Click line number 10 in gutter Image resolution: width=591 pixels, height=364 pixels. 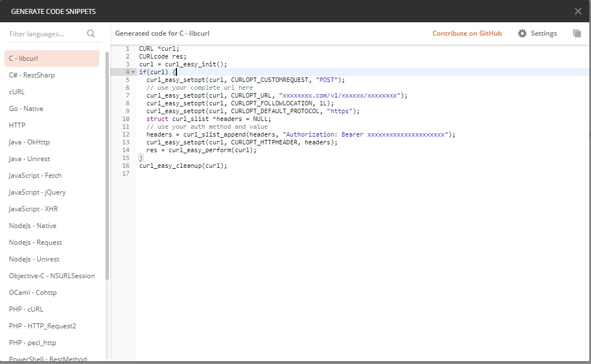(x=126, y=119)
